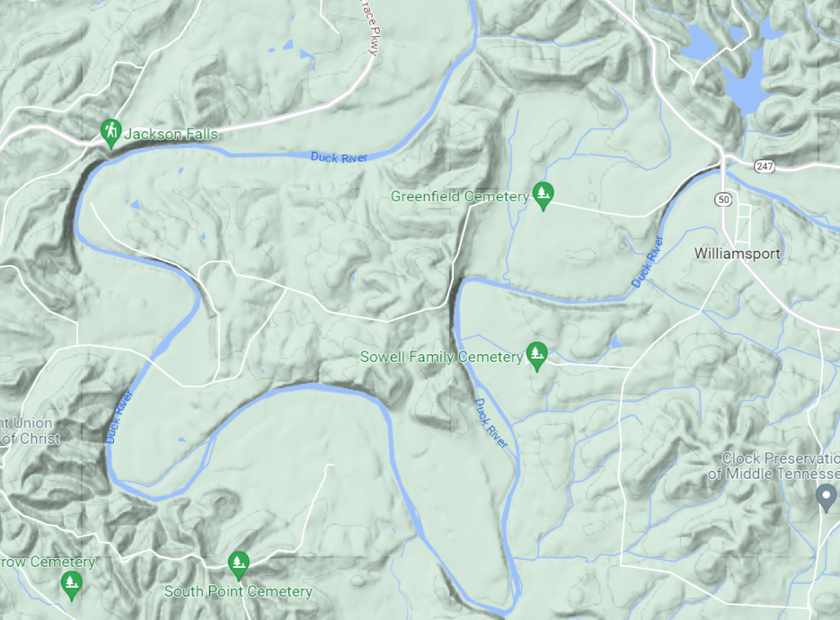This screenshot has height=620, width=840.
Task: Click the route 50 highway shield
Action: [x=723, y=199]
